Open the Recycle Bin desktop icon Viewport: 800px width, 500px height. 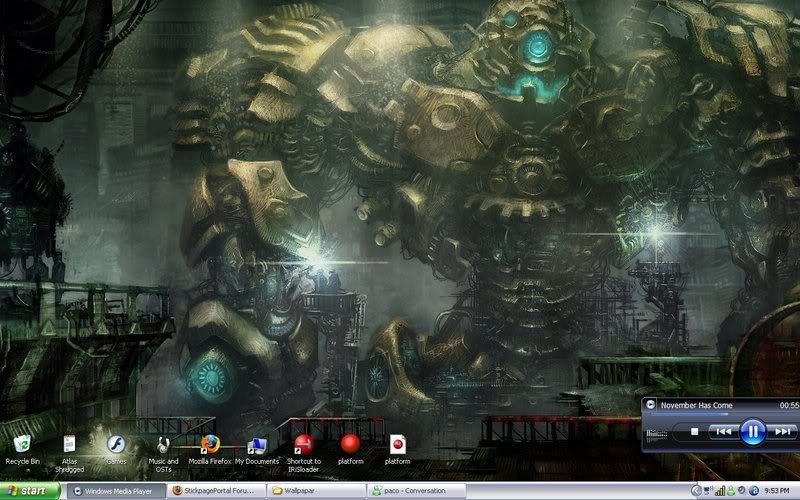(22, 443)
